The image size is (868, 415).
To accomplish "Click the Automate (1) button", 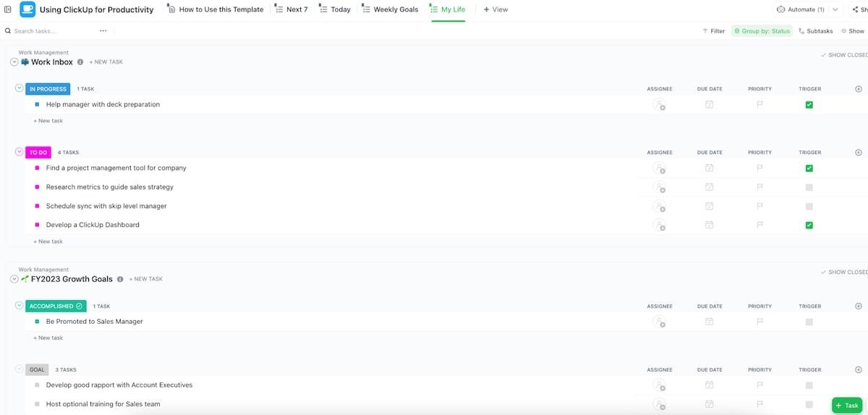I will pos(801,9).
